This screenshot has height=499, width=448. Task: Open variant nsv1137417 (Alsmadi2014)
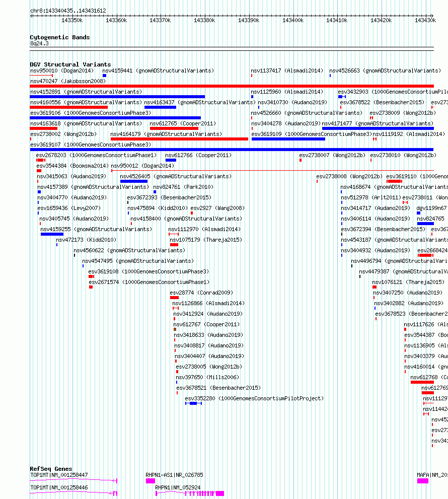[287, 70]
